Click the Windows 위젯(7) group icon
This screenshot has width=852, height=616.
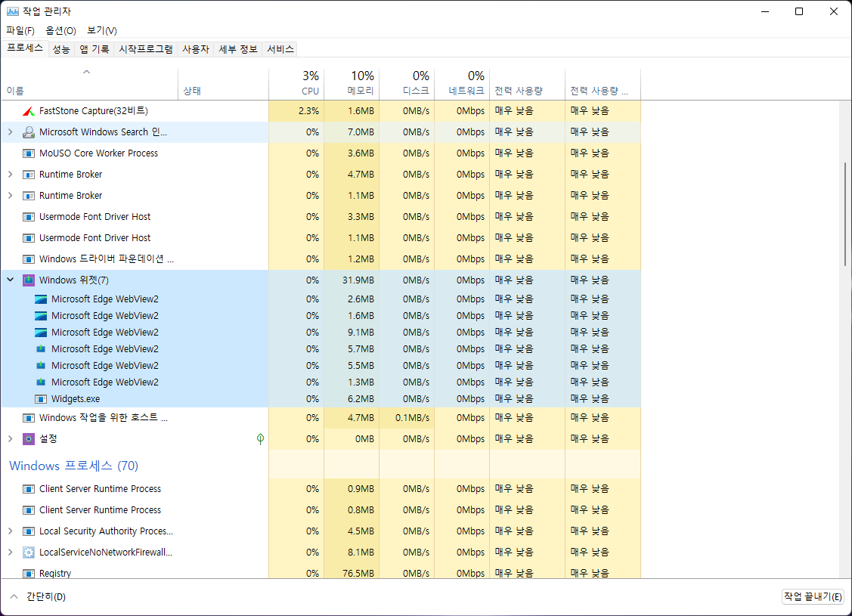coord(28,280)
